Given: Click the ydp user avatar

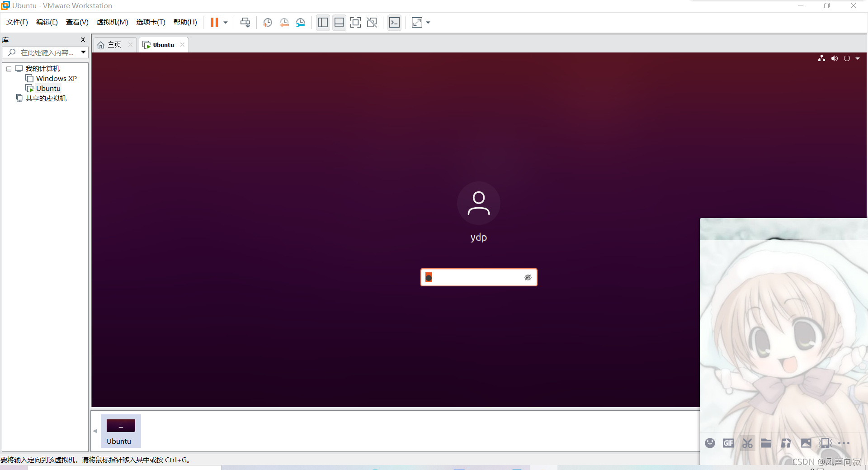Looking at the screenshot, I should pyautogui.click(x=479, y=203).
